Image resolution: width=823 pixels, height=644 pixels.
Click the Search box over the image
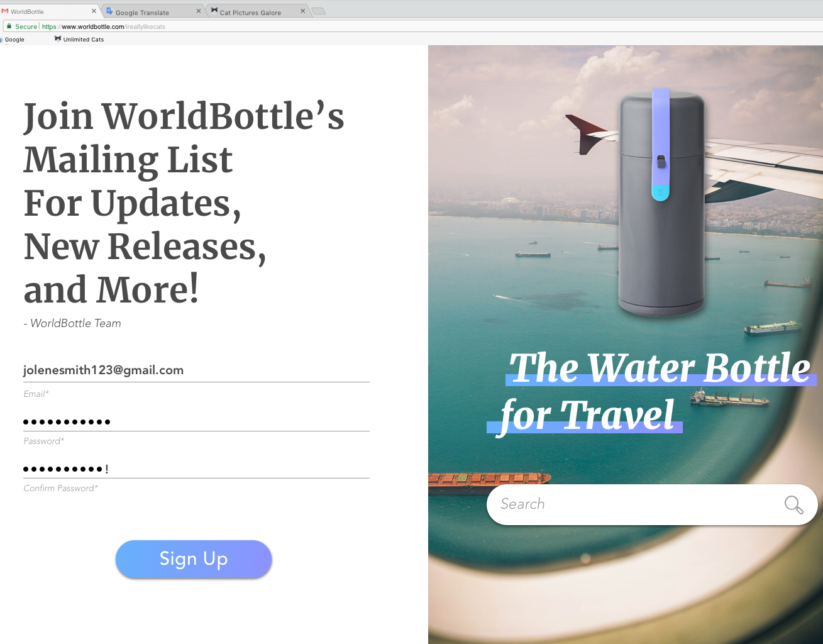coord(652,504)
